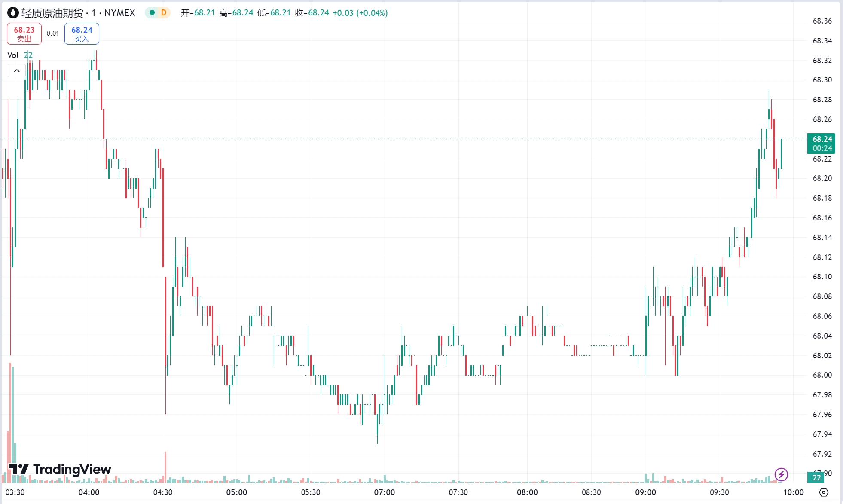Click the 68.24 买入 buy button
The image size is (843, 504).
(x=82, y=34)
